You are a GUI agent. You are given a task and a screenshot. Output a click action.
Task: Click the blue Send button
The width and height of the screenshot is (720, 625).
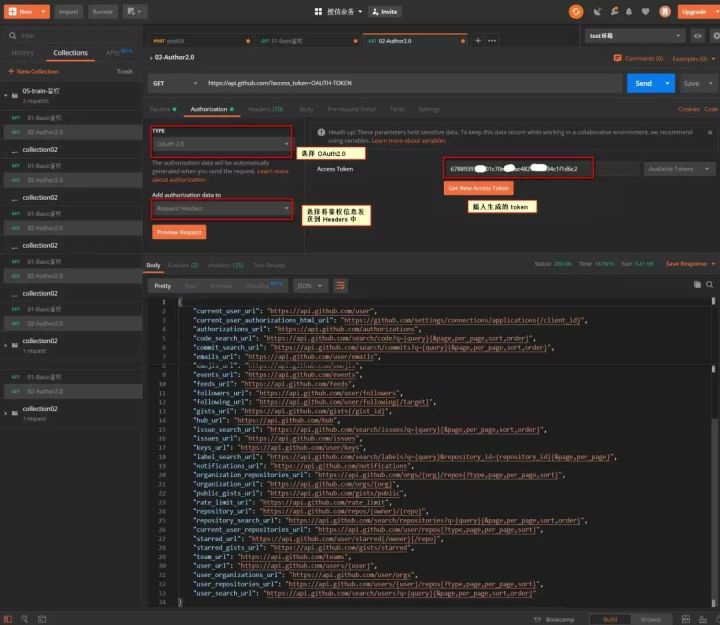(643, 83)
